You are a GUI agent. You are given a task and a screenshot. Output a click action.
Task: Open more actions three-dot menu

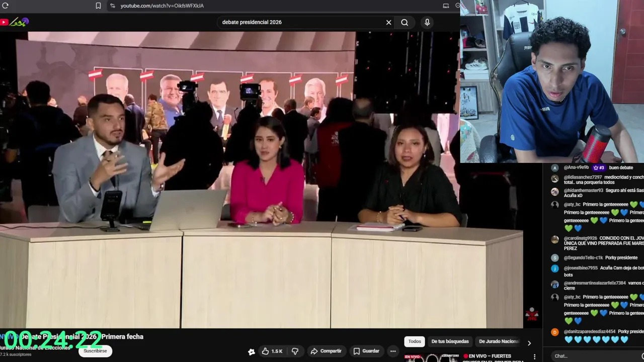coord(393,351)
